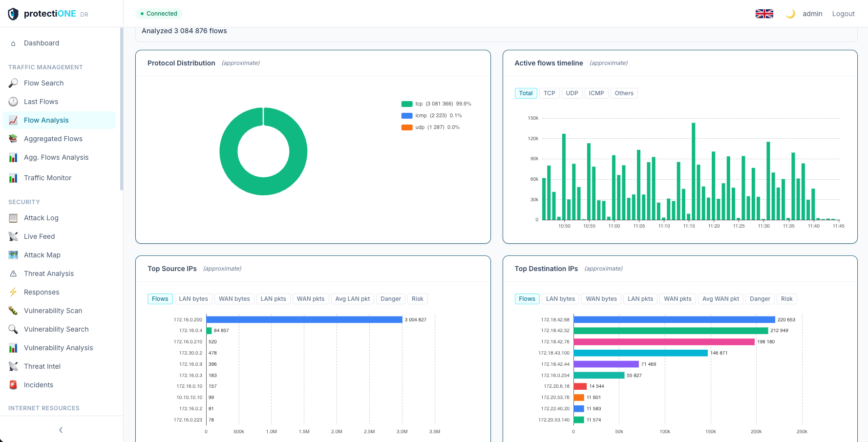The height and width of the screenshot is (442, 868).
Task: Click the protectiONE shield logo
Action: (13, 14)
